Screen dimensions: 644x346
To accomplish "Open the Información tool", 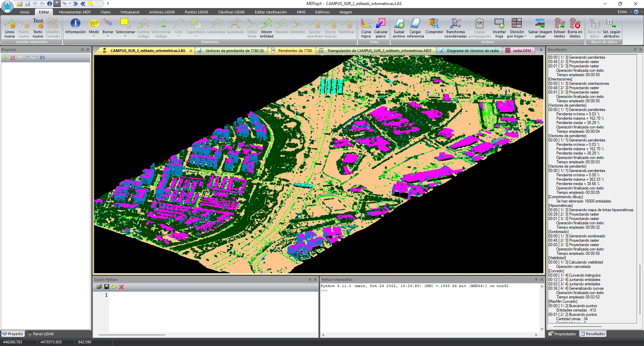I will point(75,26).
